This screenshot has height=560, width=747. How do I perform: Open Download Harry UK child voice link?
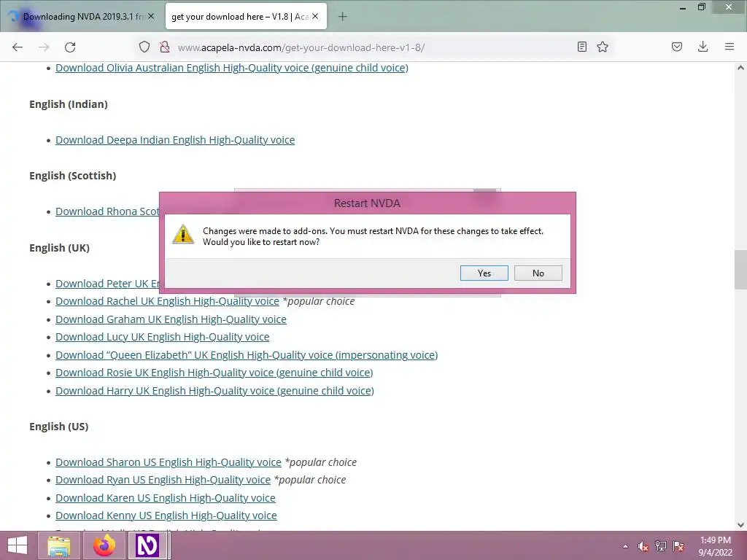214,391
